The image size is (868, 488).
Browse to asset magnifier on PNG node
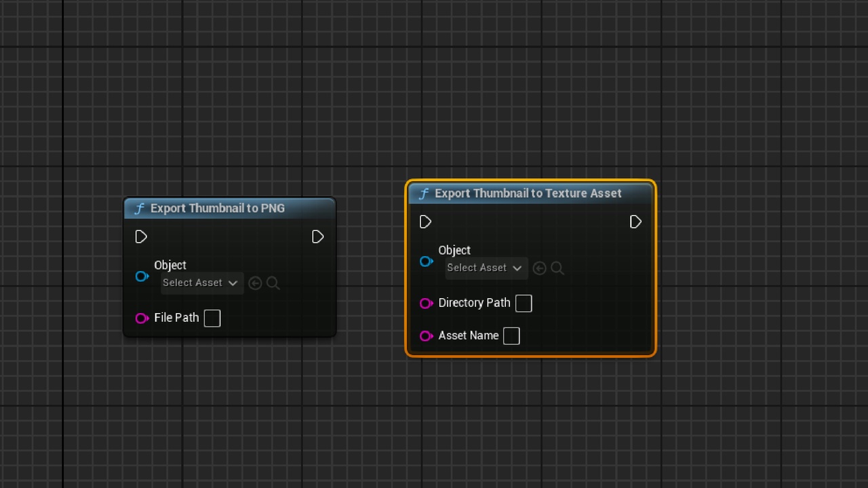[273, 283]
